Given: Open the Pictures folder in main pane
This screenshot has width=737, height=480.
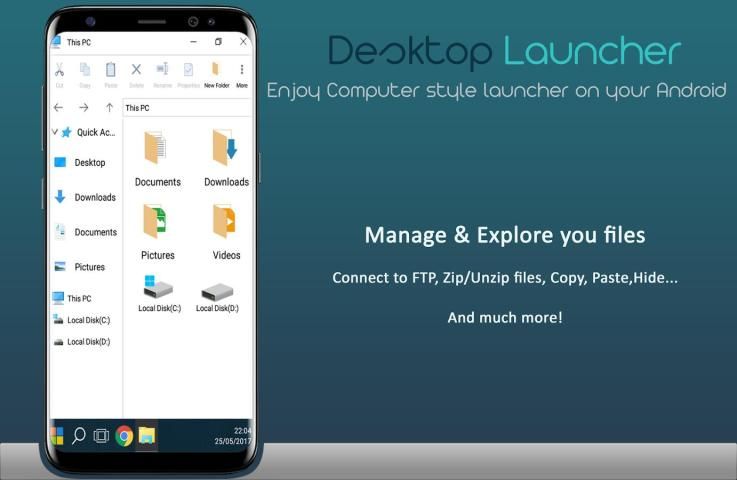Looking at the screenshot, I should [x=157, y=231].
